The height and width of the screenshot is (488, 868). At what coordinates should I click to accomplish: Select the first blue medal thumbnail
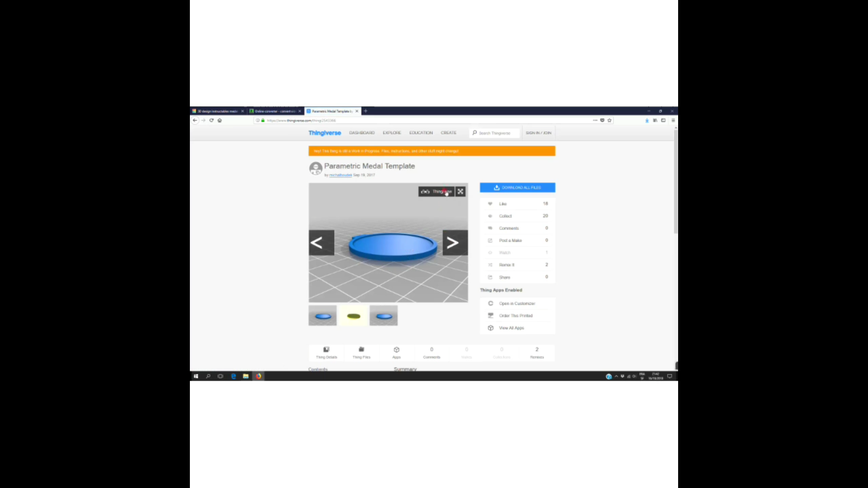click(323, 316)
